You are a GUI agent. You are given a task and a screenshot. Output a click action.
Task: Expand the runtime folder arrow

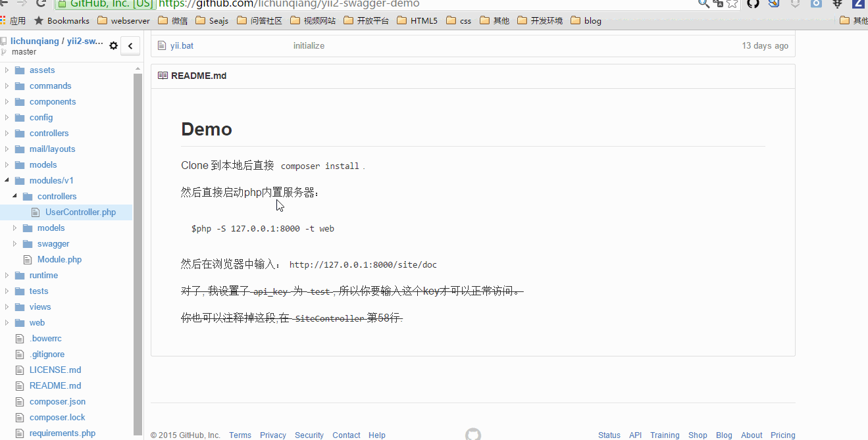(7, 275)
